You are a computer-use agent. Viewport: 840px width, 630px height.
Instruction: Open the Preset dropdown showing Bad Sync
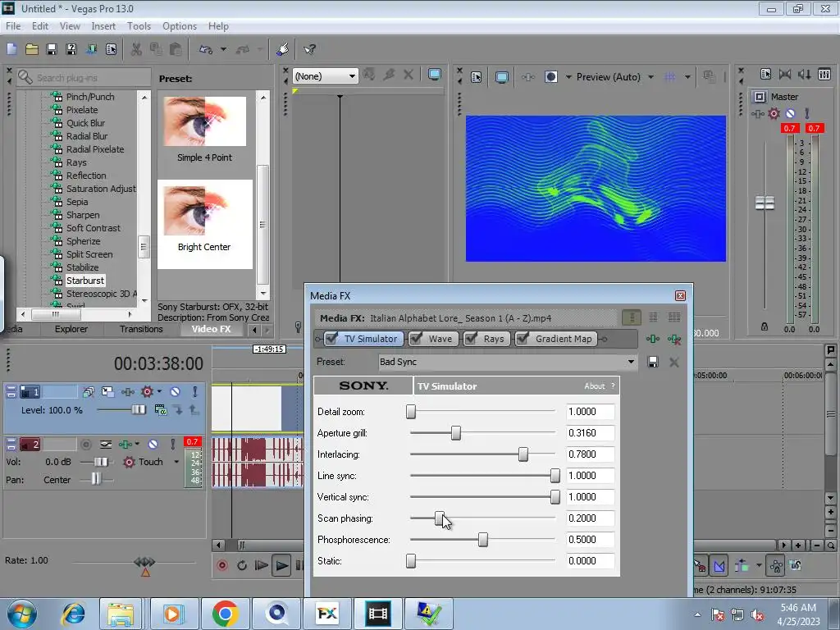[x=631, y=362]
